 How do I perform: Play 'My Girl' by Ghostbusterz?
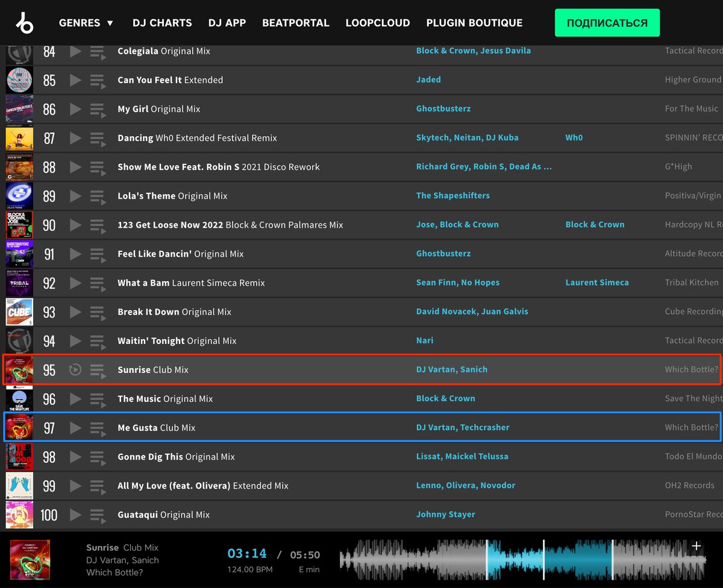[75, 108]
